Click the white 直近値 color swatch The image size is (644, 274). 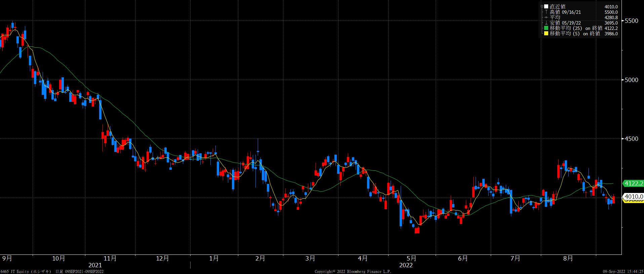pos(546,6)
